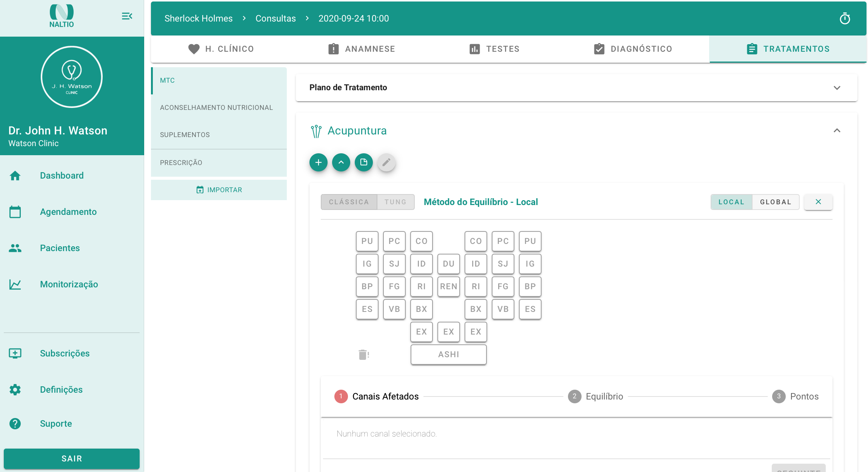Select the Clássica method toggle
This screenshot has height=472, width=868.
349,202
